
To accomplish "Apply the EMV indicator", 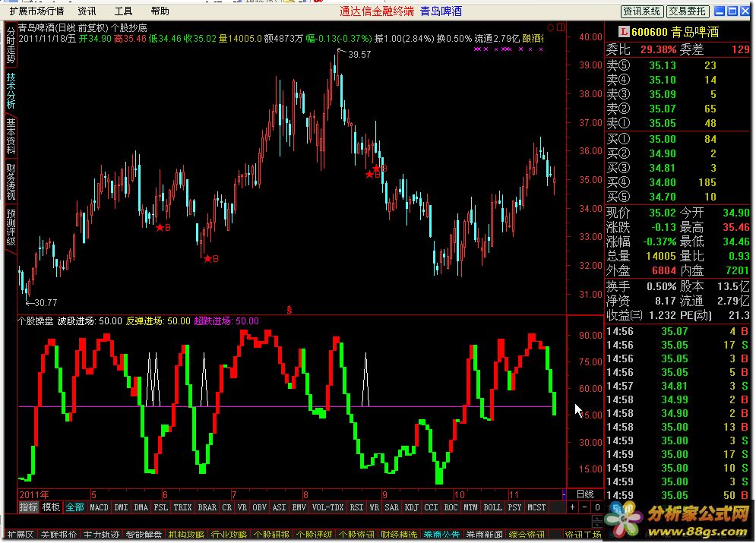I will [299, 507].
